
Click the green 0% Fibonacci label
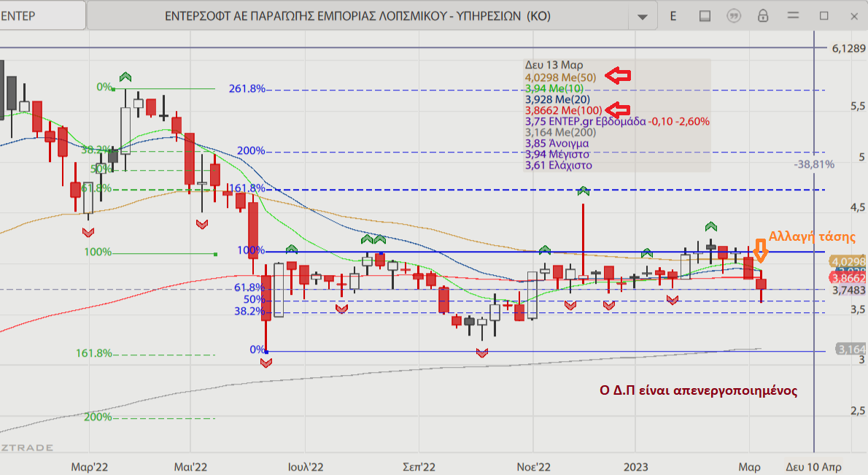(x=104, y=87)
